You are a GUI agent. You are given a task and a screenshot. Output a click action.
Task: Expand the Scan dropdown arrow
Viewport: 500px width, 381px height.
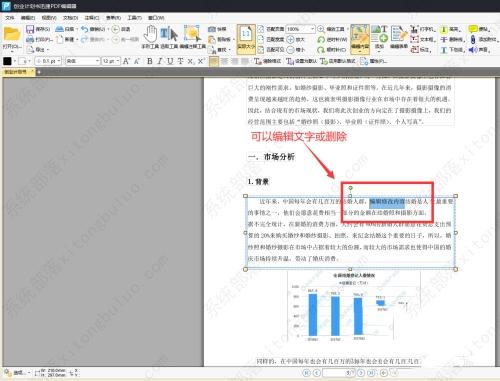(x=77, y=29)
